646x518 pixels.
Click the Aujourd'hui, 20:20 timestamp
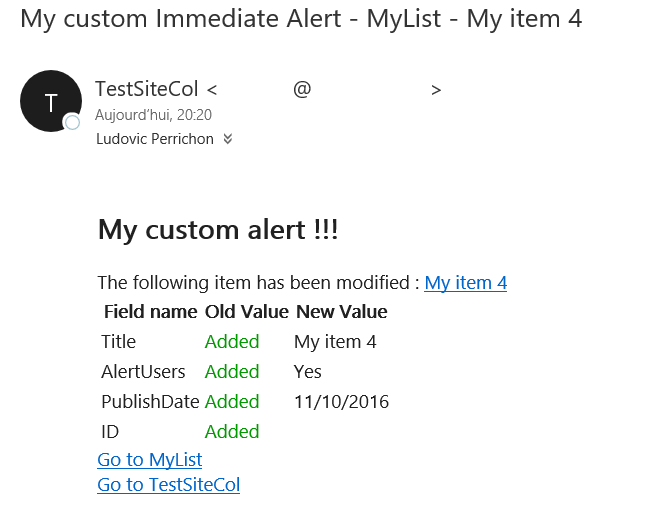pos(153,115)
